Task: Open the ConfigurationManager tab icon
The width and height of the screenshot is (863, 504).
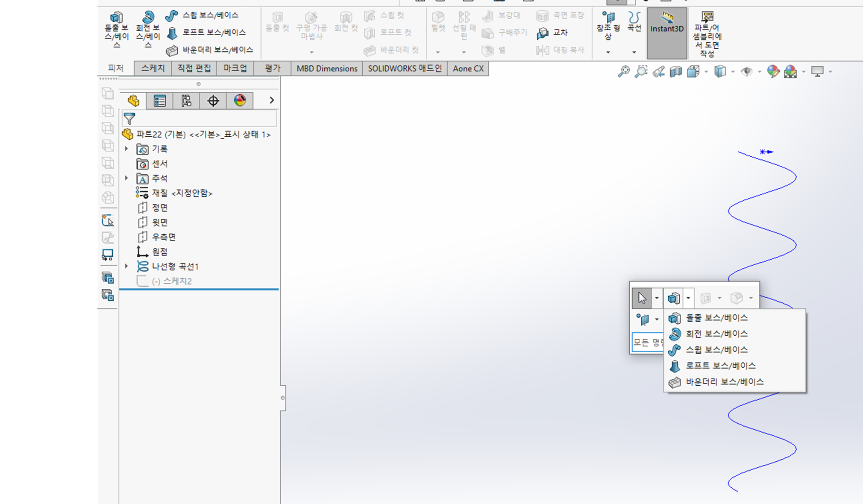Action: coord(186,101)
